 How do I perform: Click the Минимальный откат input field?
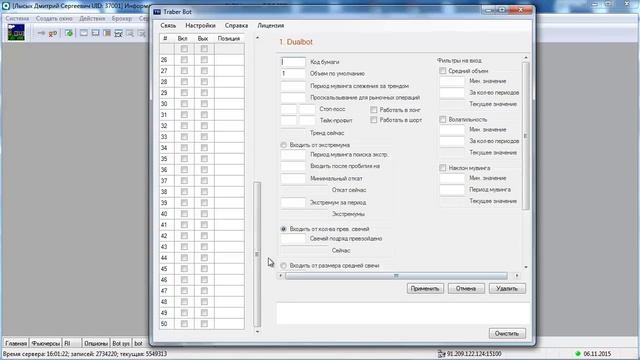[293, 178]
